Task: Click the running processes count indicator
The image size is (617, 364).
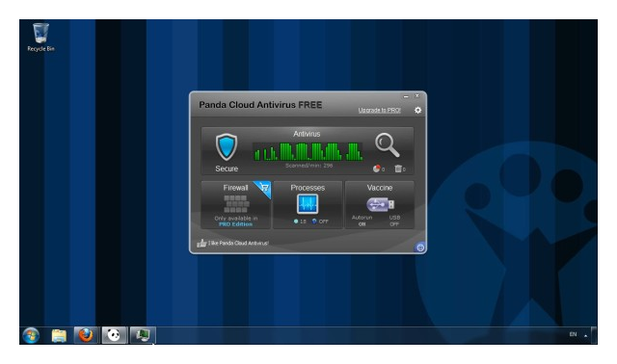Action: [300, 221]
